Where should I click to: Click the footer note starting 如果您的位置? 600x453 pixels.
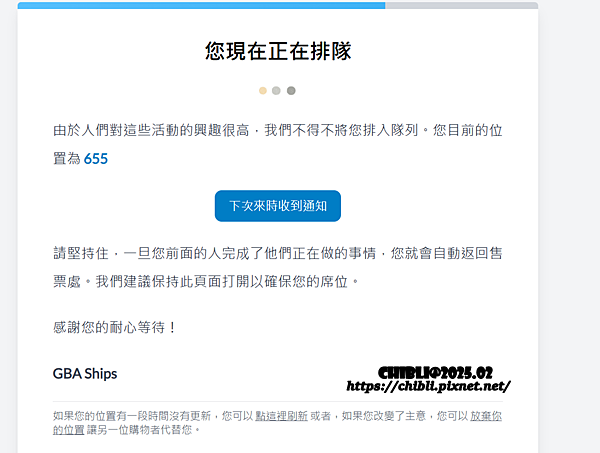tap(277, 422)
